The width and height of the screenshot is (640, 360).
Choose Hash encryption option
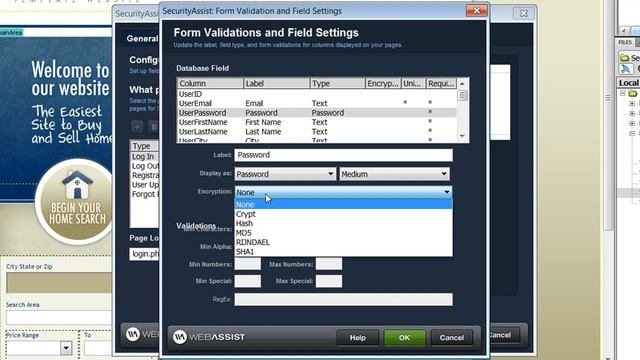(x=343, y=223)
